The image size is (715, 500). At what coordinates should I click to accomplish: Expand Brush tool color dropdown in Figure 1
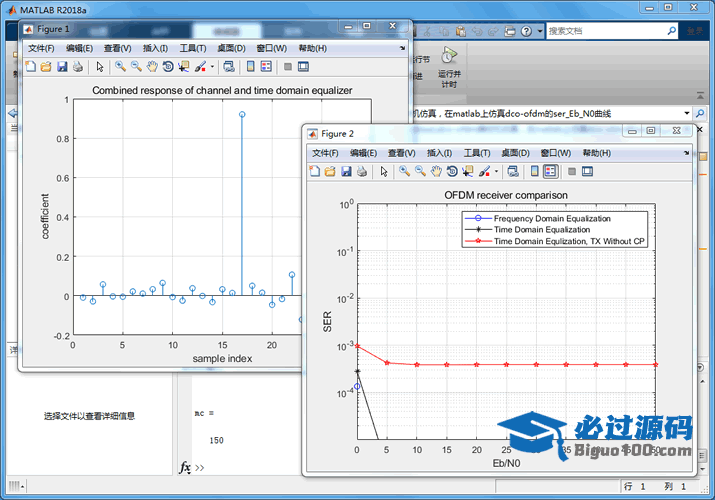[211, 67]
